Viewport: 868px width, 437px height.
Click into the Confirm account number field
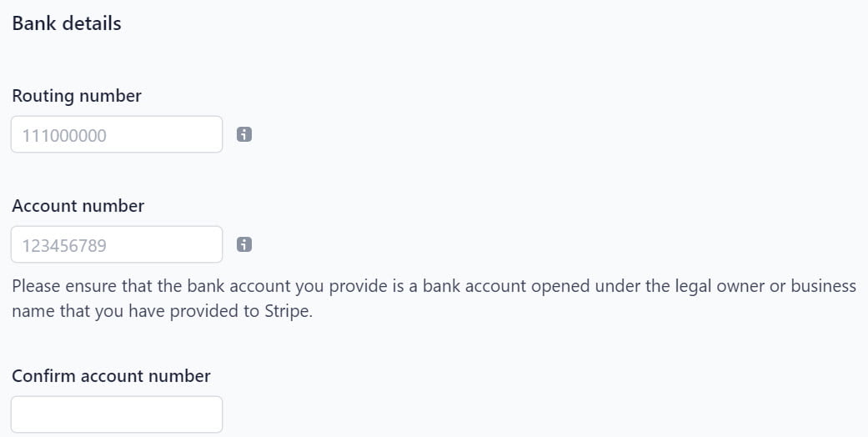point(117,414)
